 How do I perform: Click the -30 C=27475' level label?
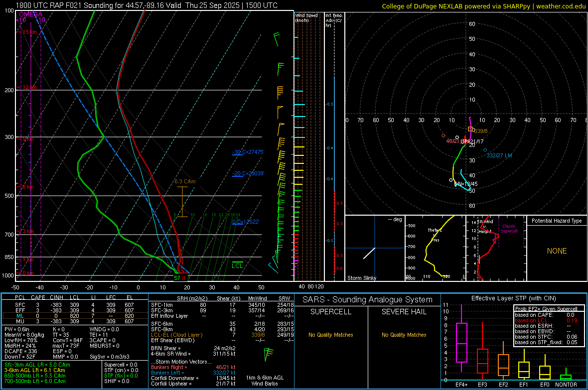click(248, 152)
